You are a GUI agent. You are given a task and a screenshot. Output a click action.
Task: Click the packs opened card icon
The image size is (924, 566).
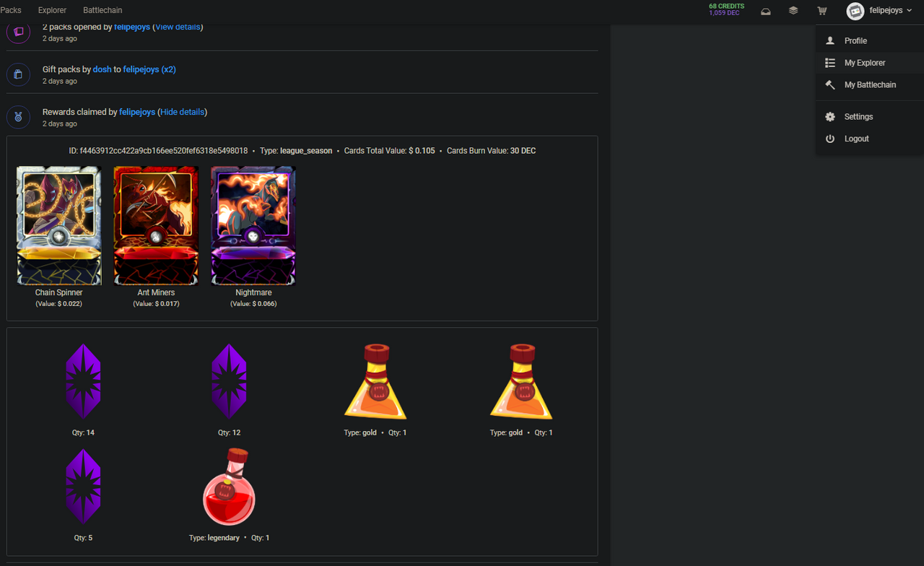18,32
